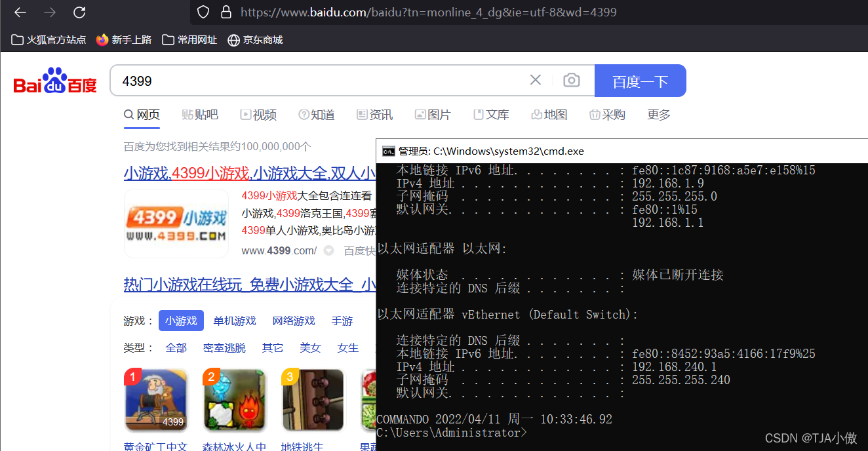868x451 pixels.
Task: Click the back navigation arrow
Action: click(19, 12)
